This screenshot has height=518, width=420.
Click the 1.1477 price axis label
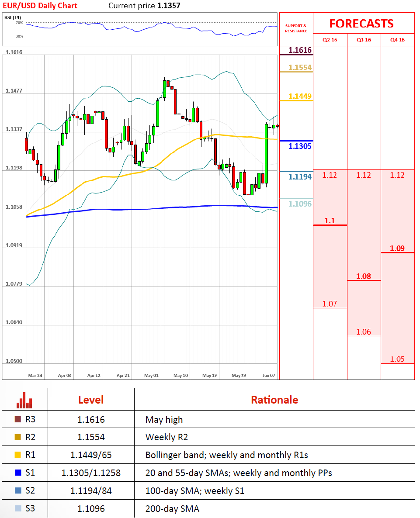pyautogui.click(x=14, y=90)
